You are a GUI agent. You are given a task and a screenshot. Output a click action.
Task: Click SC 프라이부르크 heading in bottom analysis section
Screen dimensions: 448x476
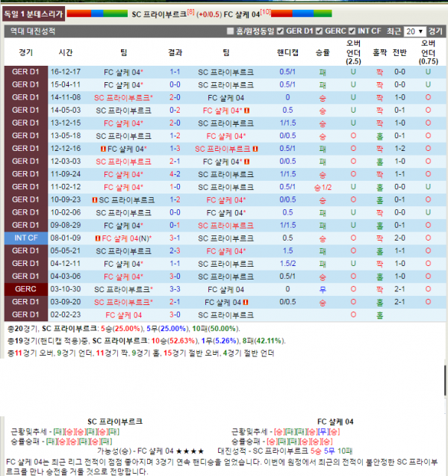(115, 421)
